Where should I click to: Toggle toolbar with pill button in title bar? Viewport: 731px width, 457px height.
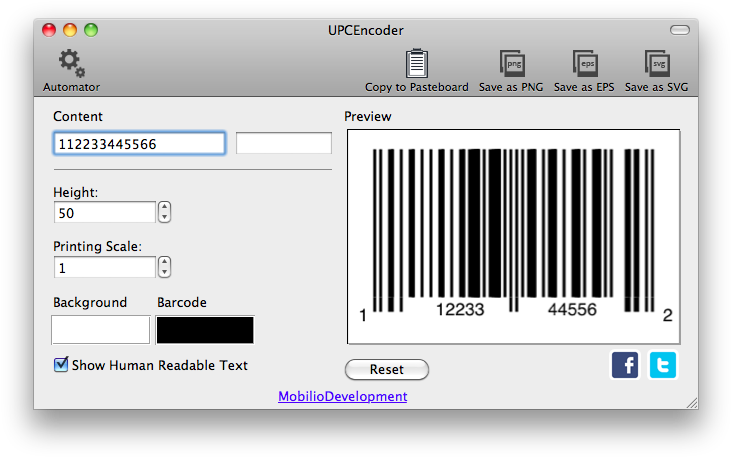679,30
